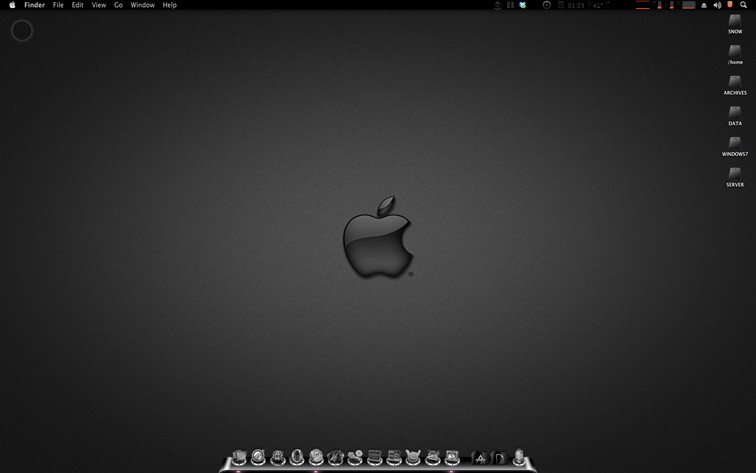Click the circle widget on the desktop
This screenshot has width=756, height=473.
coord(22,30)
